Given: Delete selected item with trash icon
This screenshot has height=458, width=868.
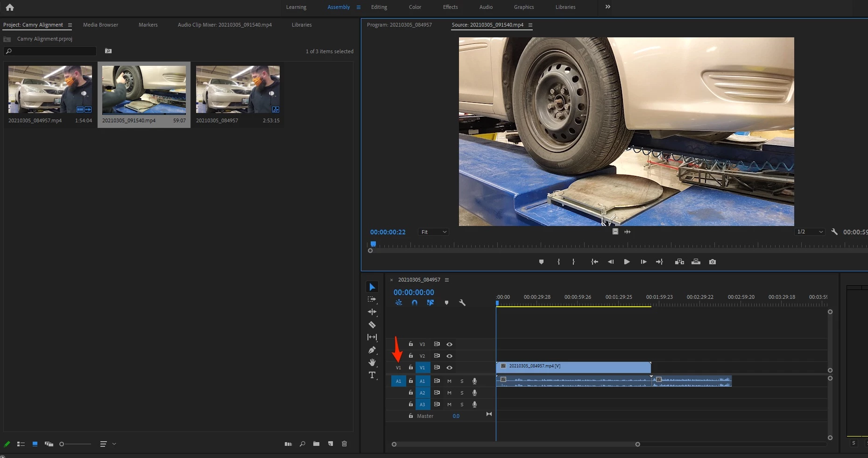Looking at the screenshot, I should pos(344,444).
